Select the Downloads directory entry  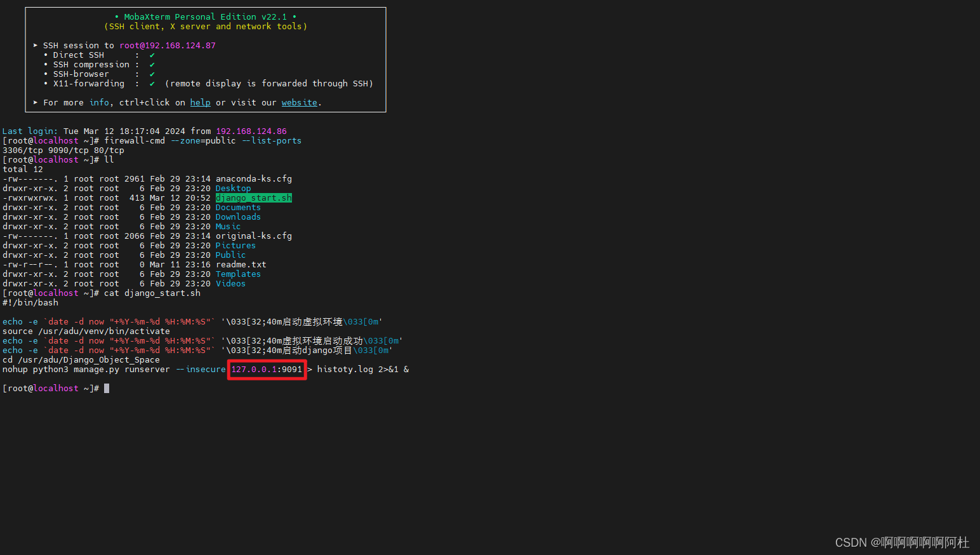[x=238, y=217]
